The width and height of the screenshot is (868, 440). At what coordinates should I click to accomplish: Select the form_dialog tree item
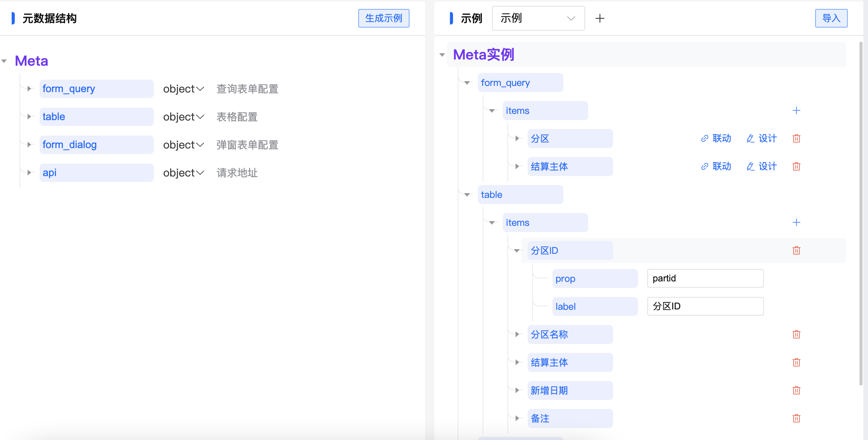pos(96,145)
